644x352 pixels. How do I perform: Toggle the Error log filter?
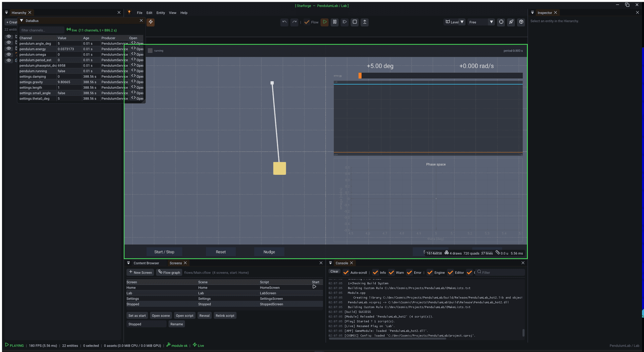click(x=410, y=272)
